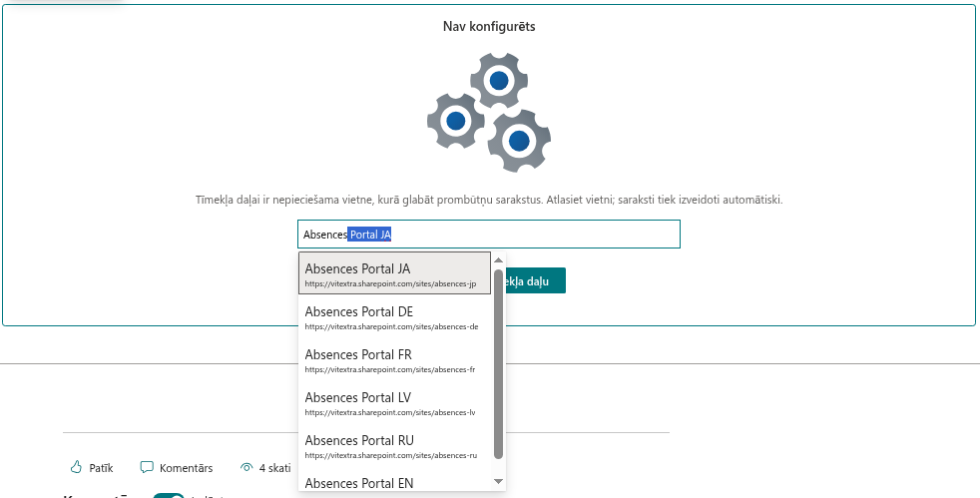Click the 'Nav konfigurēts' heading
Screen dimensions: 980x498
(489, 26)
